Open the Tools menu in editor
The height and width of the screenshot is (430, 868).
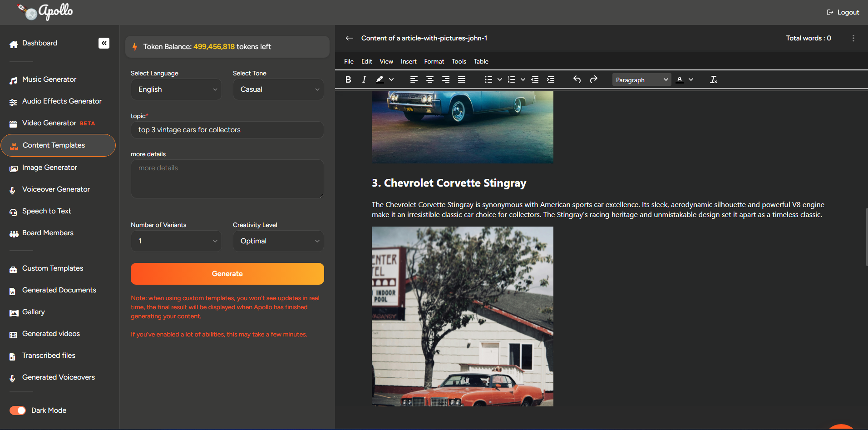click(459, 61)
